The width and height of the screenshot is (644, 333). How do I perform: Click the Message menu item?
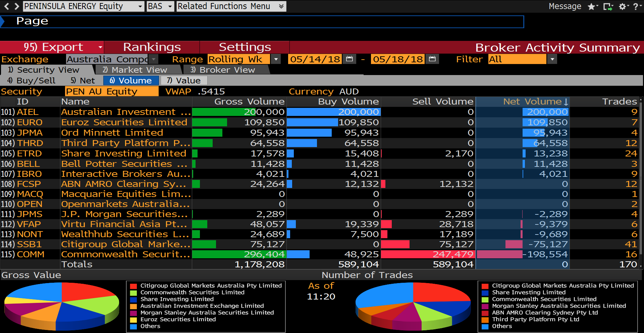point(565,6)
